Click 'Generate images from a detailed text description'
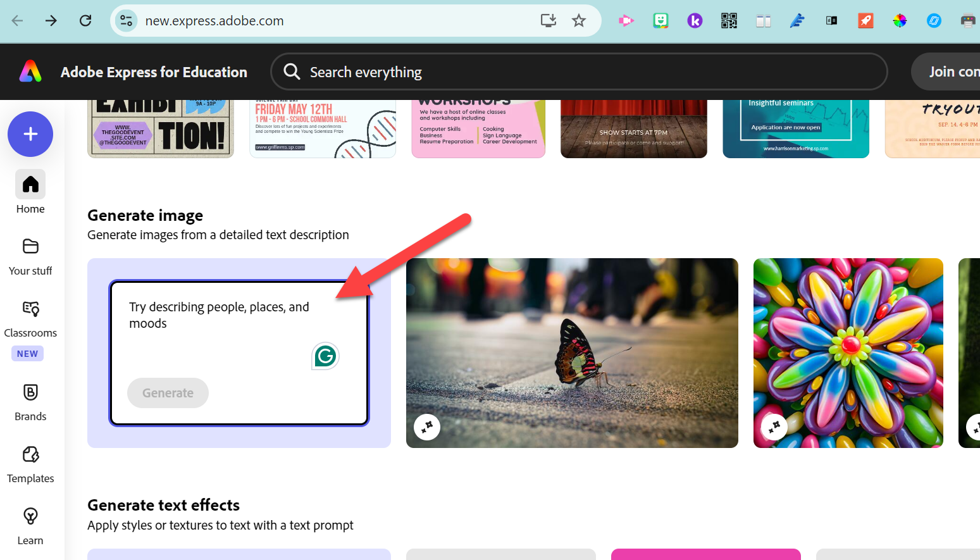 click(x=218, y=235)
